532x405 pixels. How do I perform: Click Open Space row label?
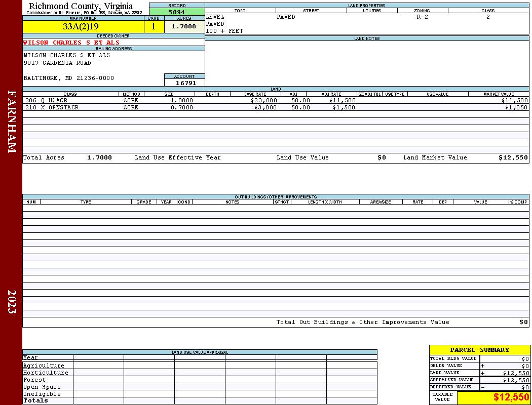click(42, 387)
